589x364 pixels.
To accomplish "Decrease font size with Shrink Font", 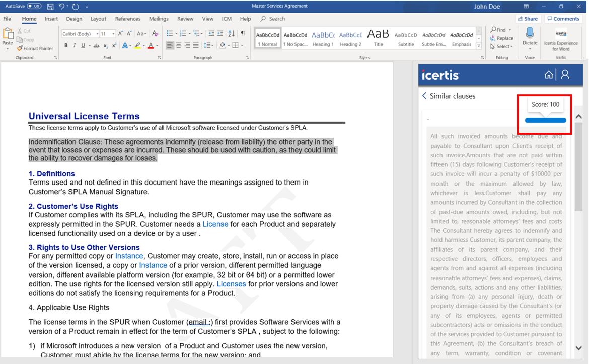I will click(x=129, y=33).
